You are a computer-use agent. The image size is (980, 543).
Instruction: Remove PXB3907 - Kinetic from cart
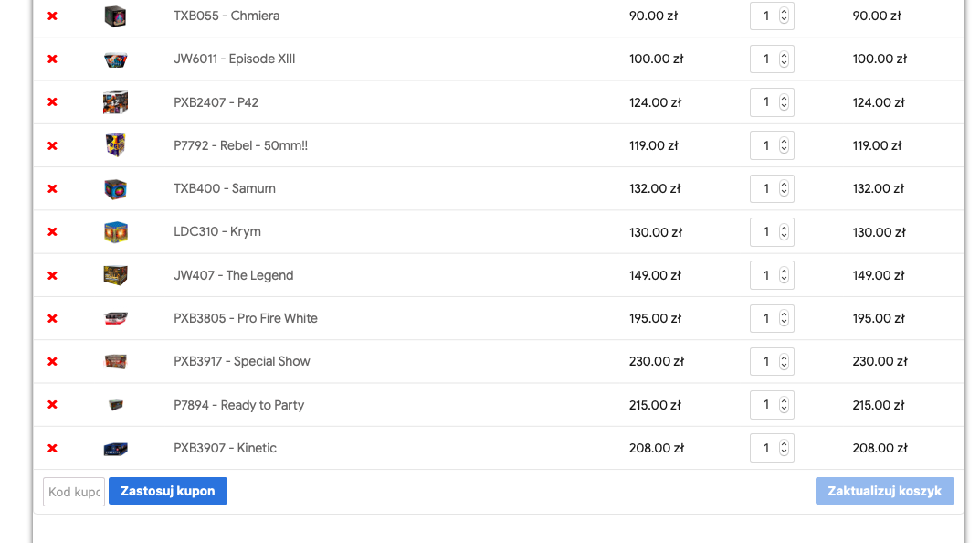pos(52,449)
